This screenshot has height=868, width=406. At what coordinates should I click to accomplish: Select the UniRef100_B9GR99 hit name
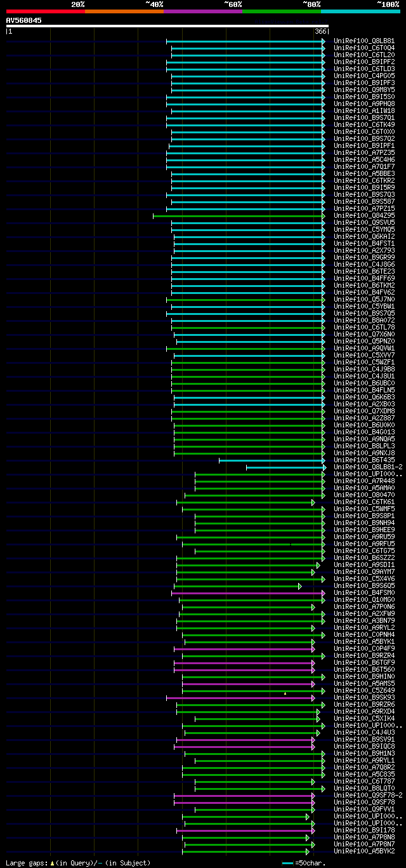[x=364, y=258]
